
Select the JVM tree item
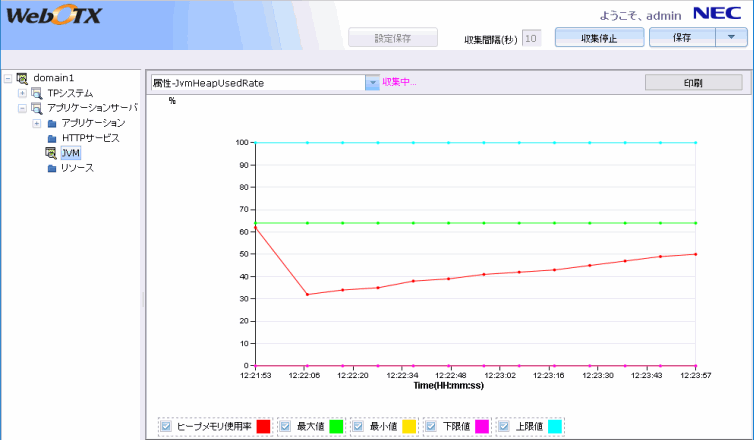[x=70, y=153]
